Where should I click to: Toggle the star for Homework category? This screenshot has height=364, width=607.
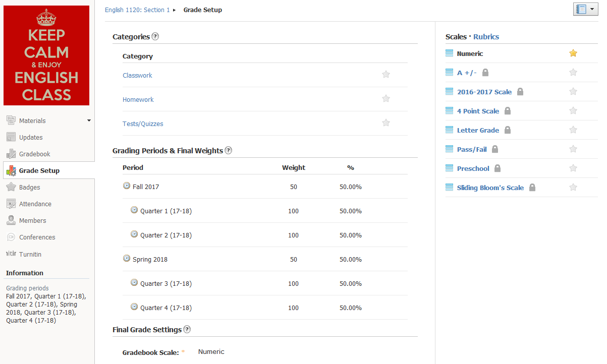click(x=386, y=99)
